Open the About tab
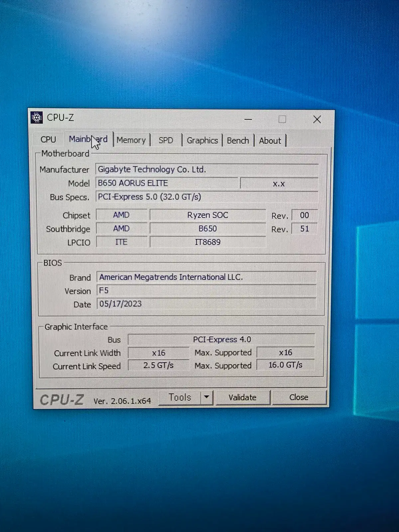The height and width of the screenshot is (532, 399). 270,141
